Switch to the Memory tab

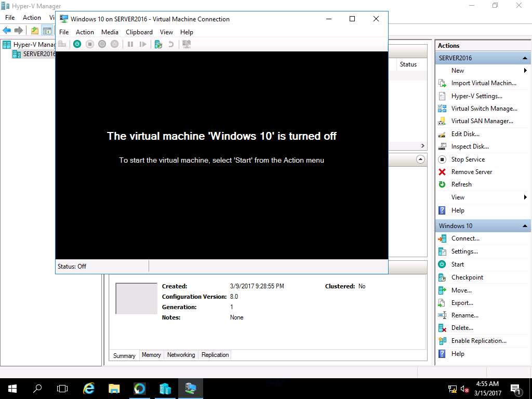tap(151, 355)
